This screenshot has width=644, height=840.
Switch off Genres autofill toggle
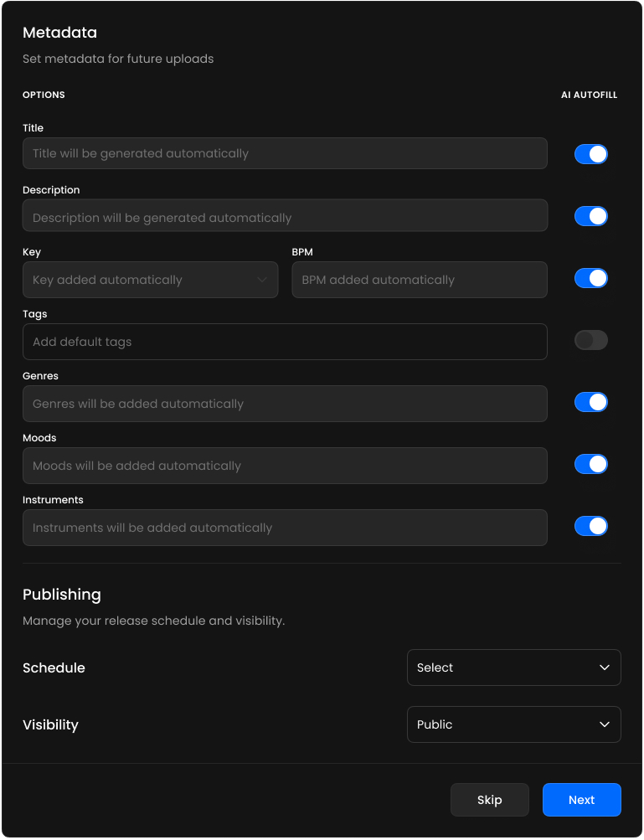(590, 402)
